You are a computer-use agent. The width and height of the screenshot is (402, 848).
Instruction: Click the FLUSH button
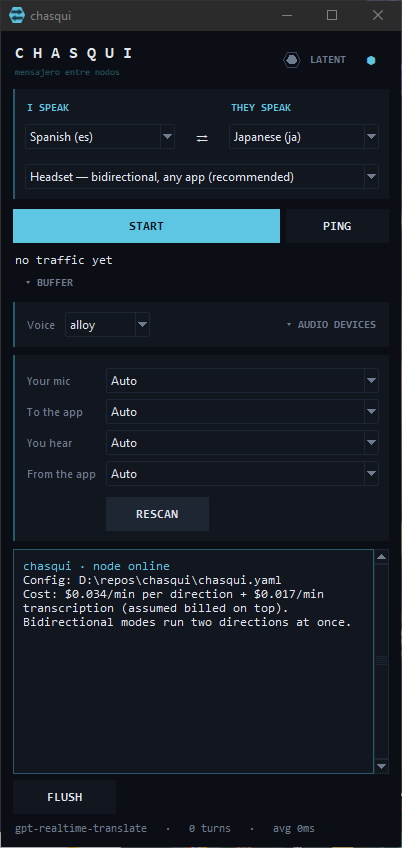(x=64, y=797)
